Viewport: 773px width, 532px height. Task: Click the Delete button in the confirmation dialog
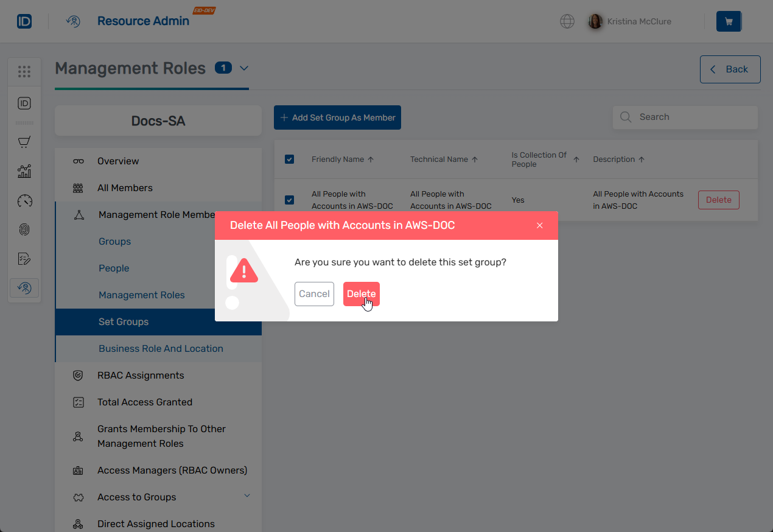[361, 294]
